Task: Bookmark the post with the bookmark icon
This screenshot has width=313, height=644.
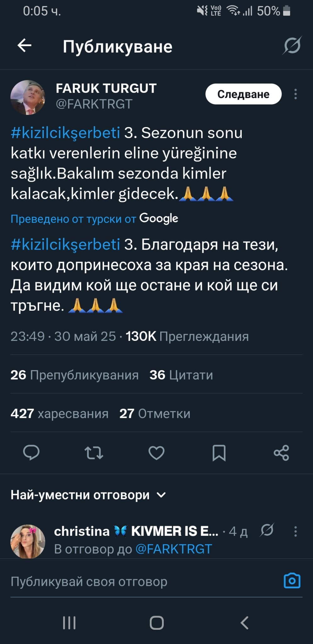Action: click(x=219, y=453)
